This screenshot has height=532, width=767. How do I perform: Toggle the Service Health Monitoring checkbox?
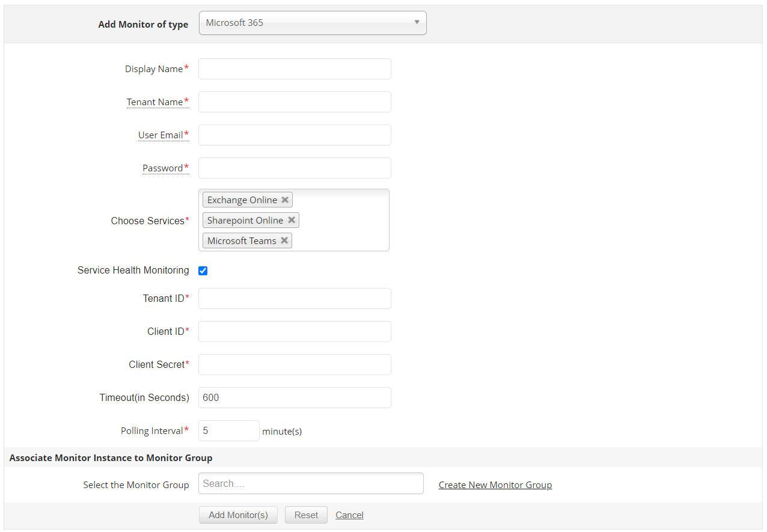(203, 271)
